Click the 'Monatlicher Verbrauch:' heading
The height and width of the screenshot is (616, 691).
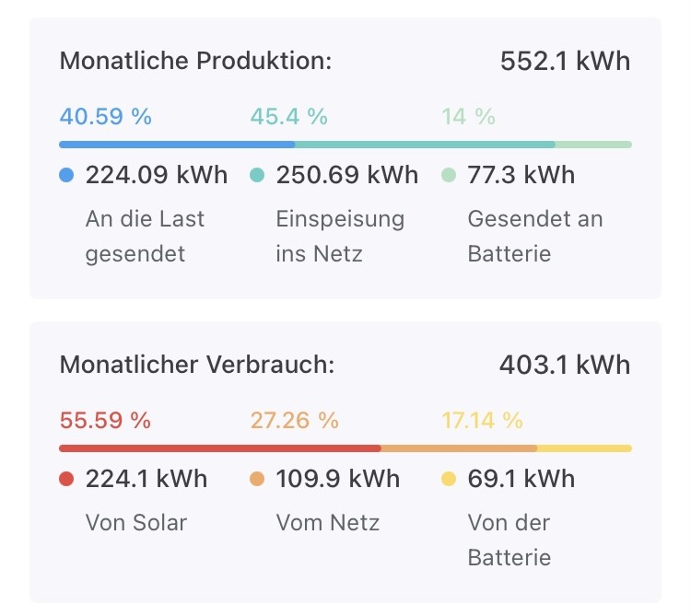coord(196,365)
